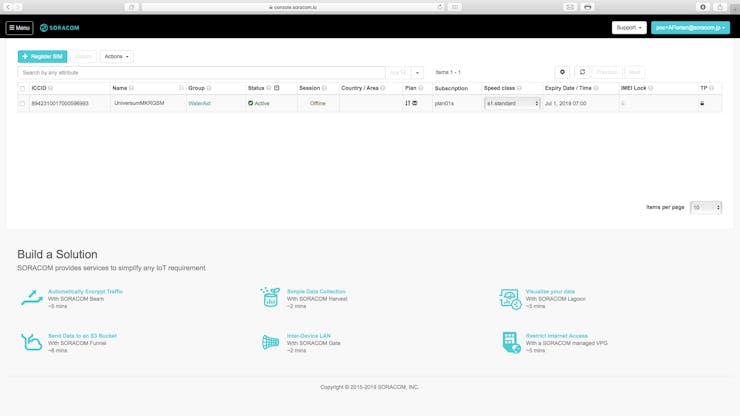The height and width of the screenshot is (416, 740).
Task: Click the SORACOM Harvest bucket icon
Action: coord(270,297)
